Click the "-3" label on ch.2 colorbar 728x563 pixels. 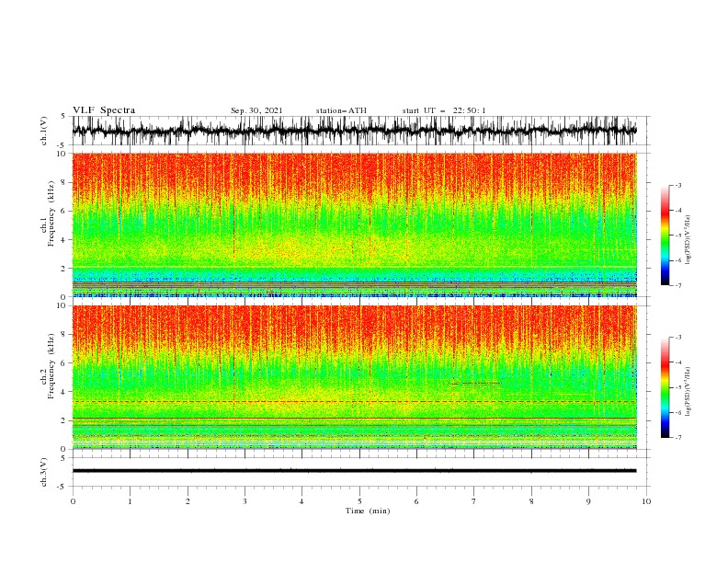[x=677, y=338]
